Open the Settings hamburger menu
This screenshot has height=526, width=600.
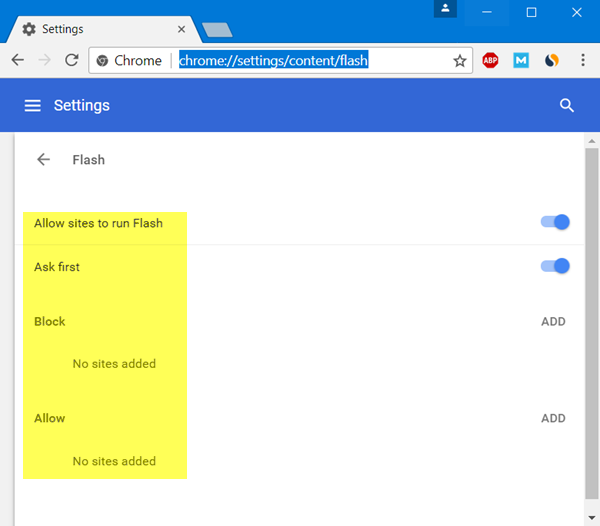pos(33,106)
